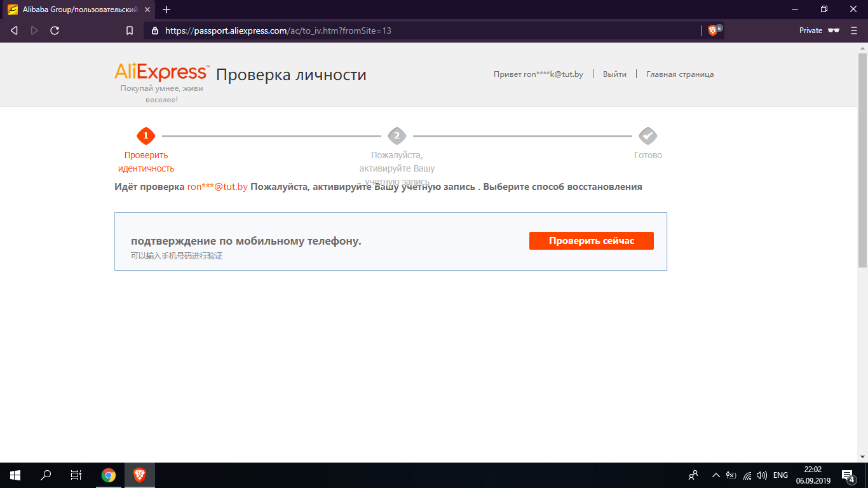The image size is (868, 488).
Task: Restore down the Brave browser window
Action: coord(824,10)
